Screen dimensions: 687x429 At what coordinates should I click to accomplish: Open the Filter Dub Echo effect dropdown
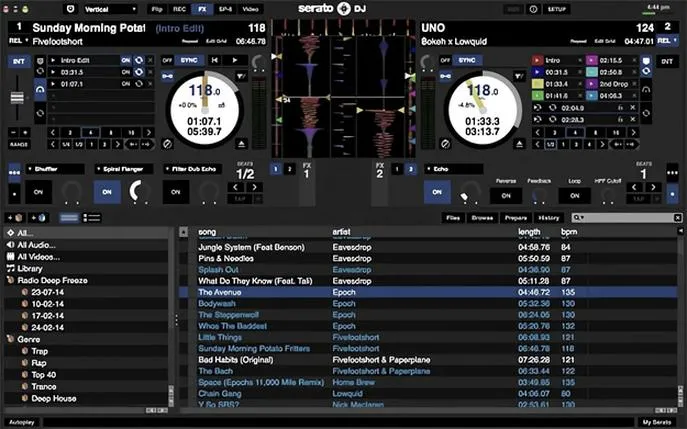click(192, 169)
